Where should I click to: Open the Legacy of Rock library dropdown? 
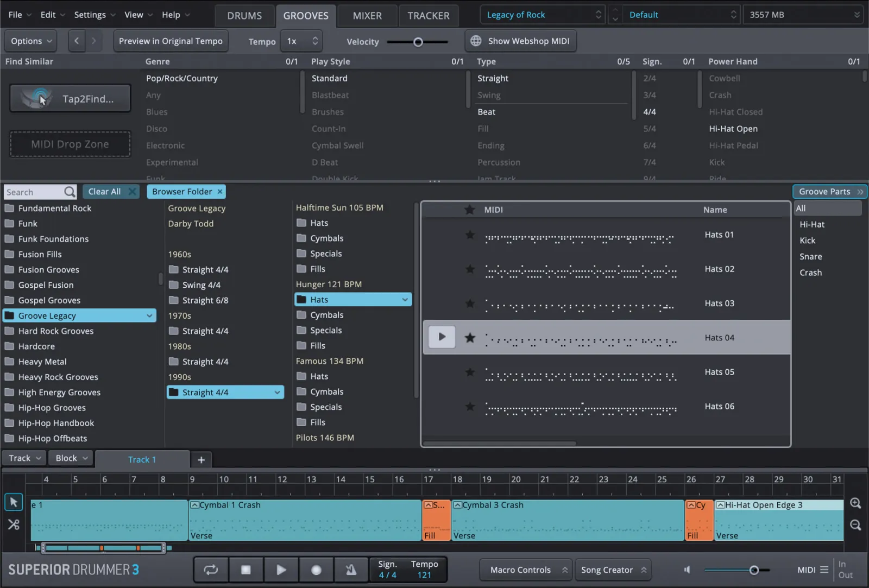[543, 15]
